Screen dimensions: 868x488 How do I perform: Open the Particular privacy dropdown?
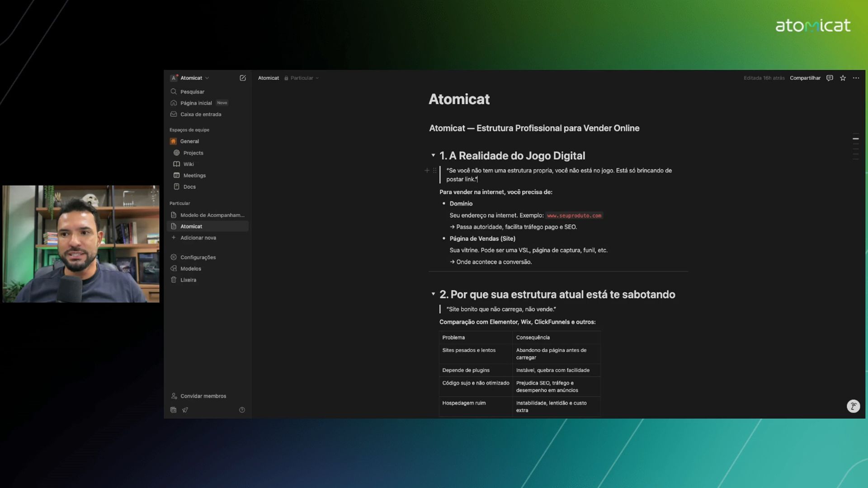(x=302, y=78)
